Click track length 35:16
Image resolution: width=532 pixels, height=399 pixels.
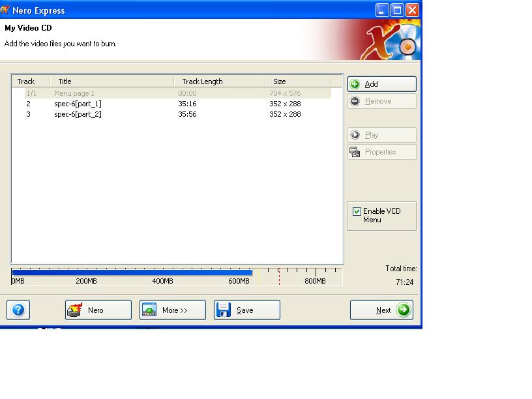click(187, 104)
